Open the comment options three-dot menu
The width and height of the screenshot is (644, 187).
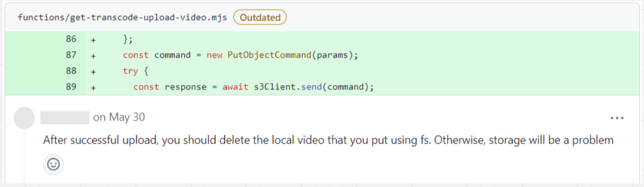(x=617, y=118)
